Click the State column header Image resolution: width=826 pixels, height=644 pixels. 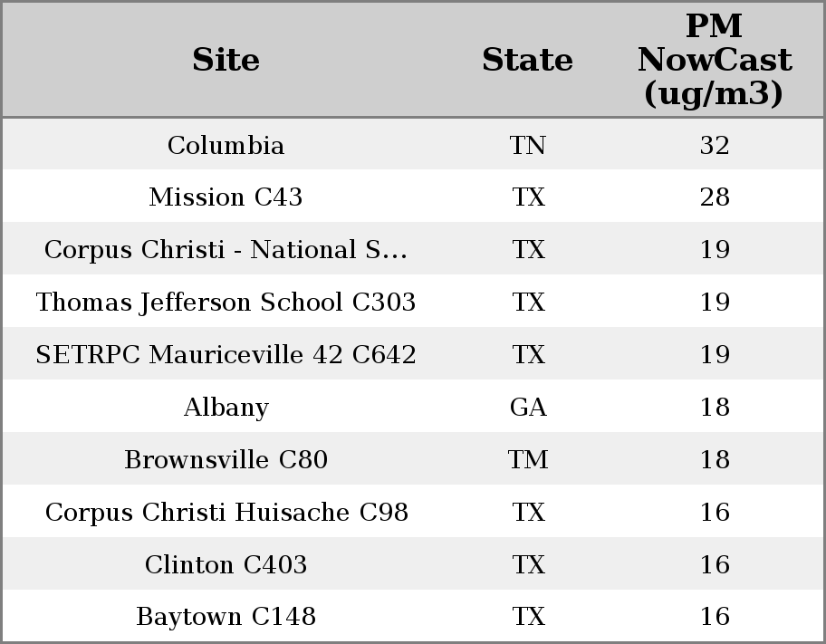(527, 60)
